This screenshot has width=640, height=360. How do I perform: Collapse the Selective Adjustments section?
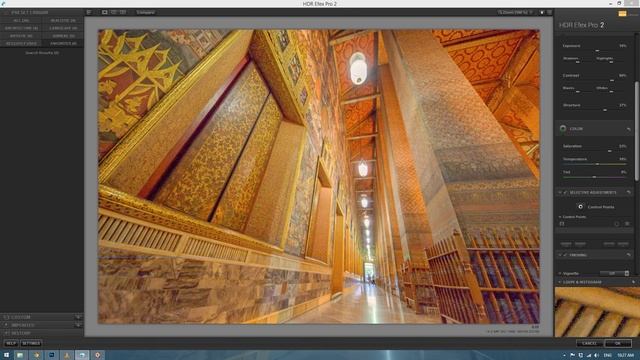[560, 192]
